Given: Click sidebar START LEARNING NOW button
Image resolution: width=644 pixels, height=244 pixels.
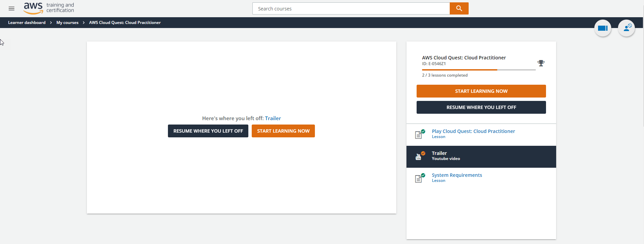Looking at the screenshot, I should pos(481,91).
